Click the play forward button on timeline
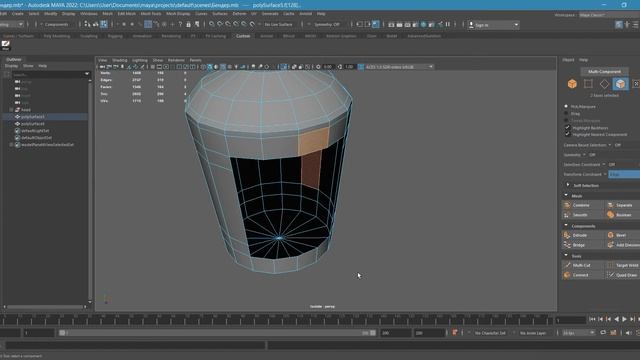 tap(624, 319)
